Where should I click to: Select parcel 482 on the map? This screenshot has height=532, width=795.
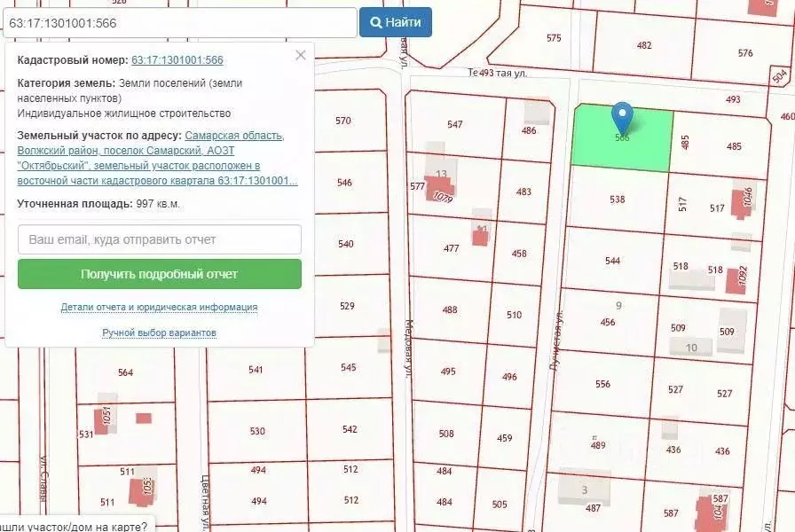coord(644,45)
